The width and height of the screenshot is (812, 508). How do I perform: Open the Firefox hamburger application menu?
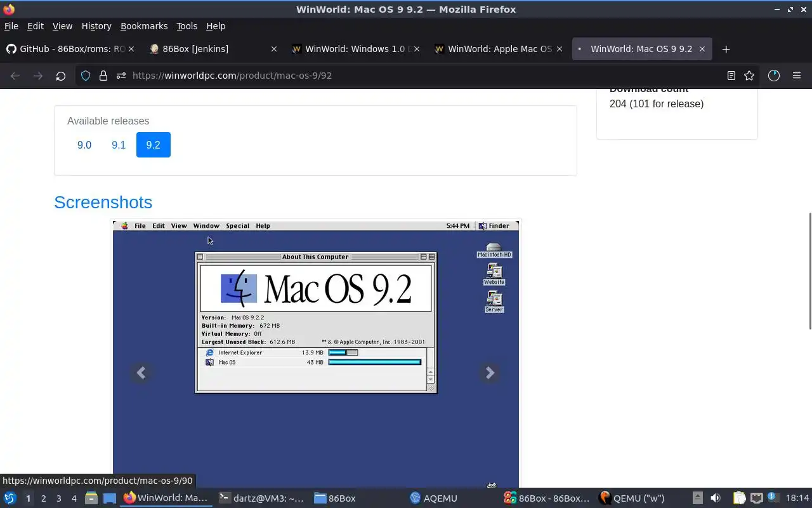pos(797,76)
